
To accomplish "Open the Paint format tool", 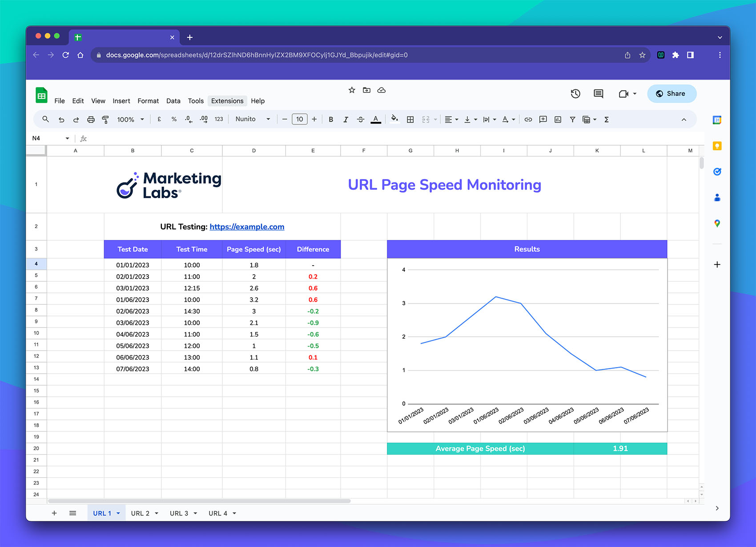I will (105, 119).
